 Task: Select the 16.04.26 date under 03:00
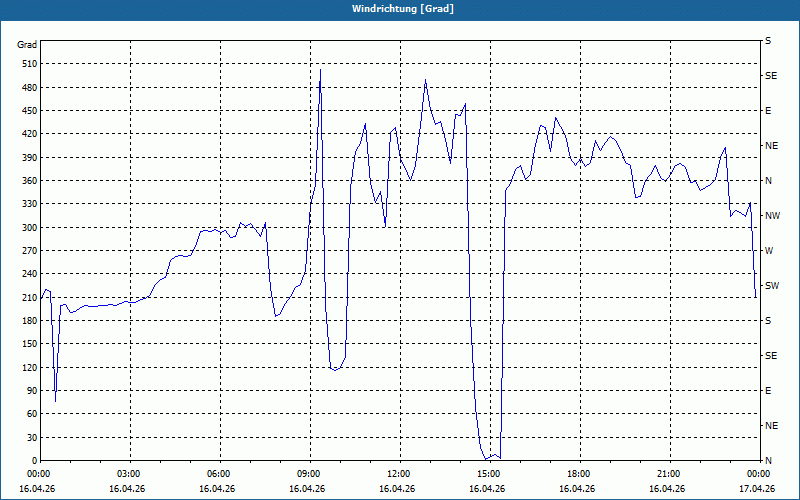(128, 489)
